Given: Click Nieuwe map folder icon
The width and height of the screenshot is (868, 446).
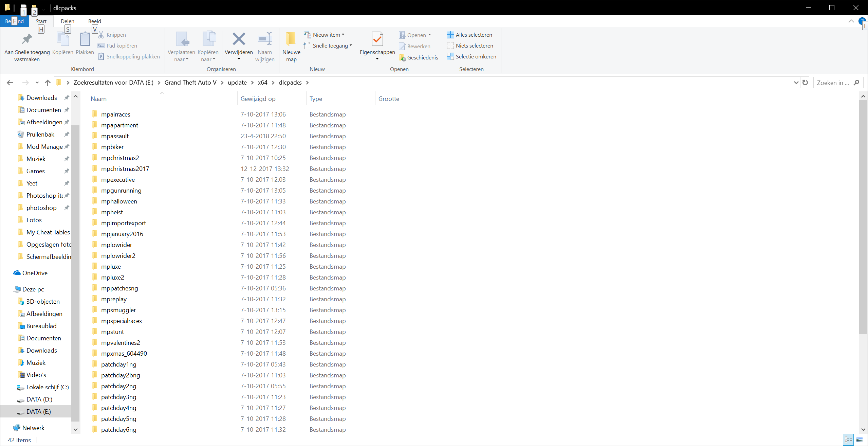Looking at the screenshot, I should (x=291, y=39).
